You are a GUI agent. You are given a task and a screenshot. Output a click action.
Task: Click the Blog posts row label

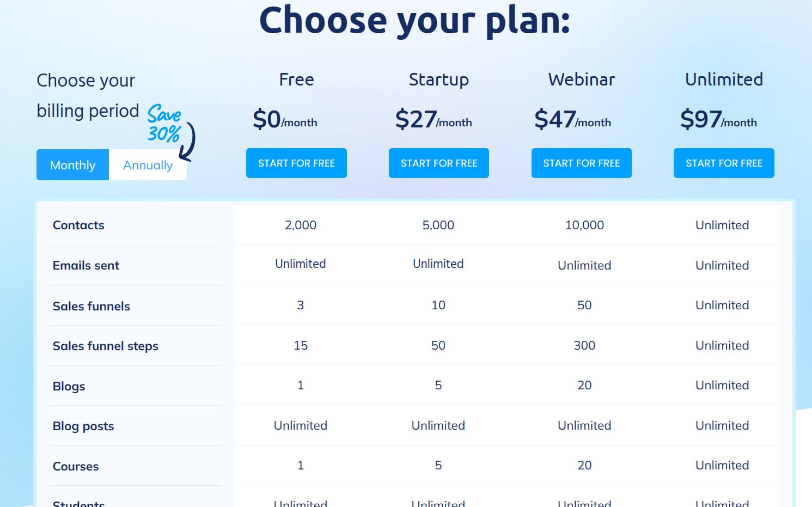pos(83,426)
